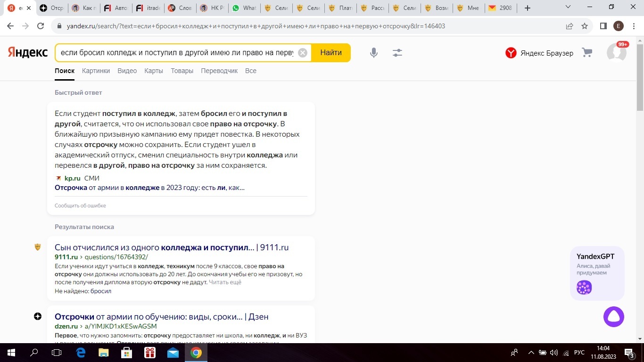Click the Yandex Browser red Y icon
Image resolution: width=644 pixels, height=362 pixels.
click(511, 53)
